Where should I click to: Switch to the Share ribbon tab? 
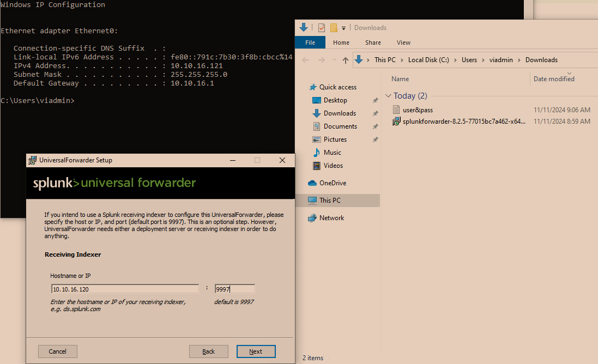tap(373, 43)
